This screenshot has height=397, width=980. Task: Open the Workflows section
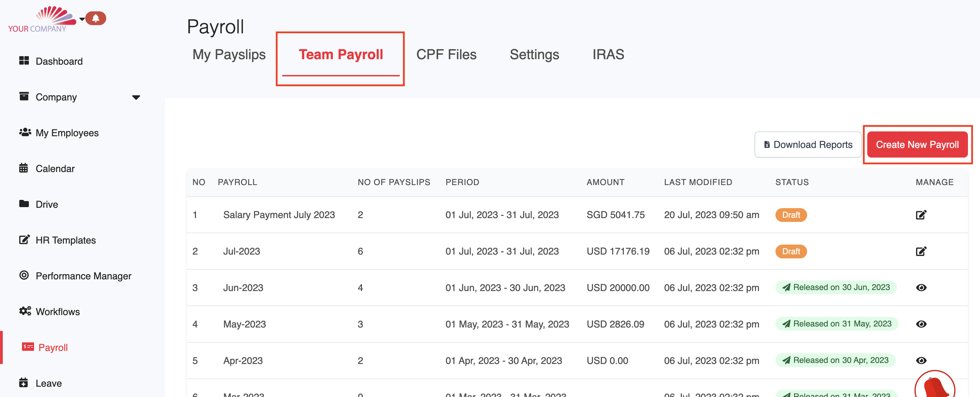pos(57,312)
